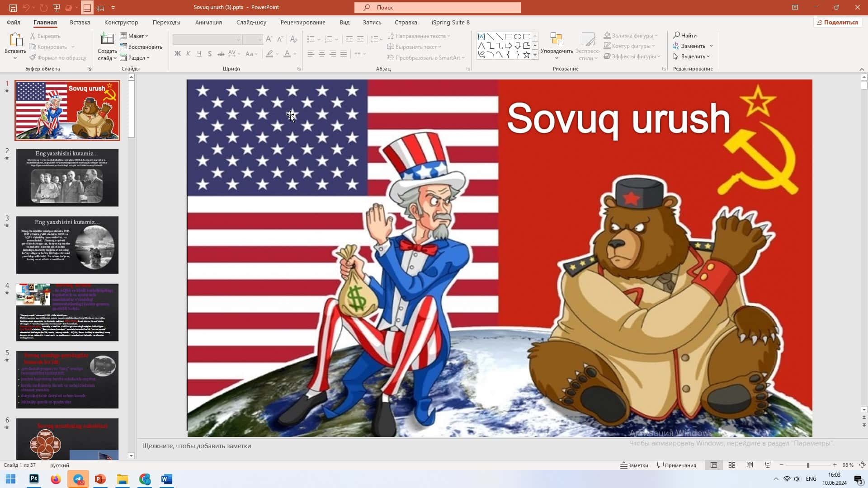
Task: Expand the Section (Раздел) dropdown
Action: (x=135, y=57)
